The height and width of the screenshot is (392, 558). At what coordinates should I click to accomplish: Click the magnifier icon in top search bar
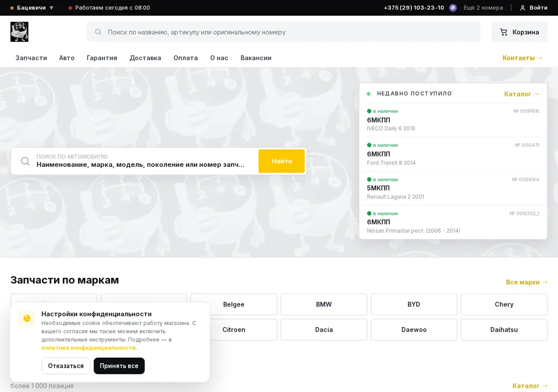point(98,32)
